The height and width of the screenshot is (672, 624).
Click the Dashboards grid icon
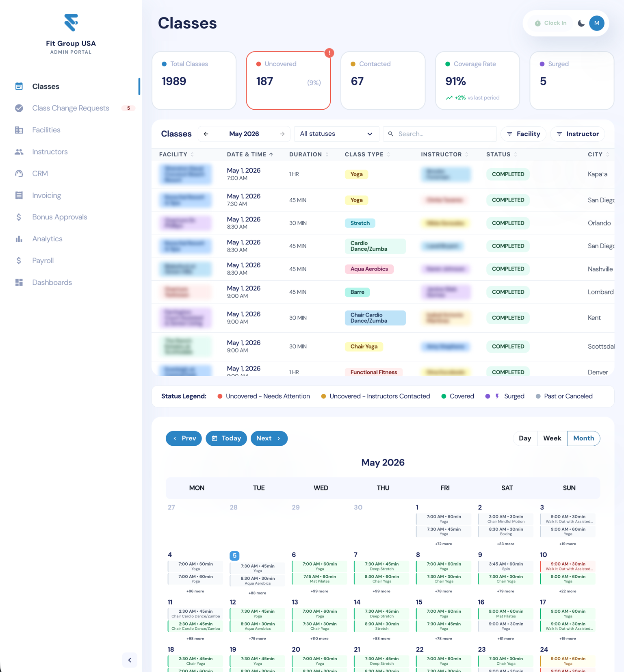tap(19, 282)
